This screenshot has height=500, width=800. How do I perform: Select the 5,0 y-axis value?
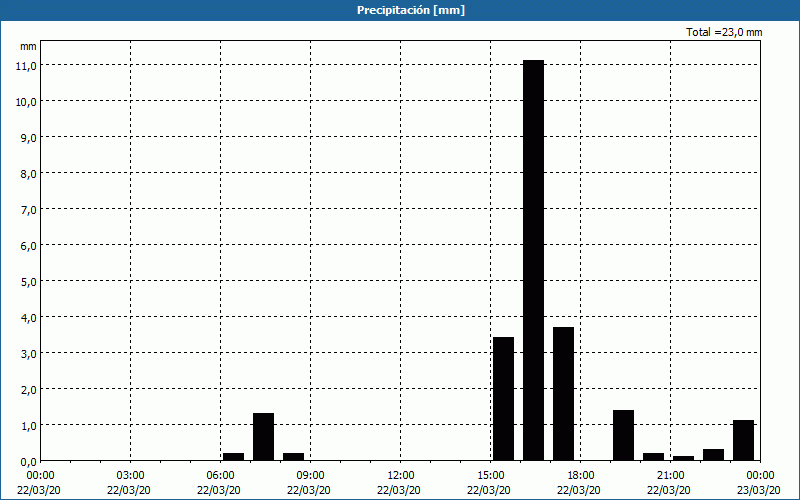click(27, 281)
